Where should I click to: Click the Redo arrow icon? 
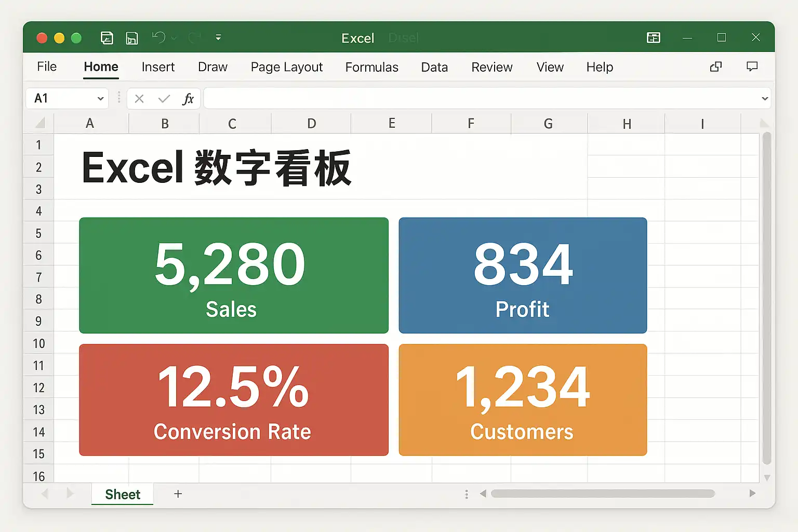195,37
